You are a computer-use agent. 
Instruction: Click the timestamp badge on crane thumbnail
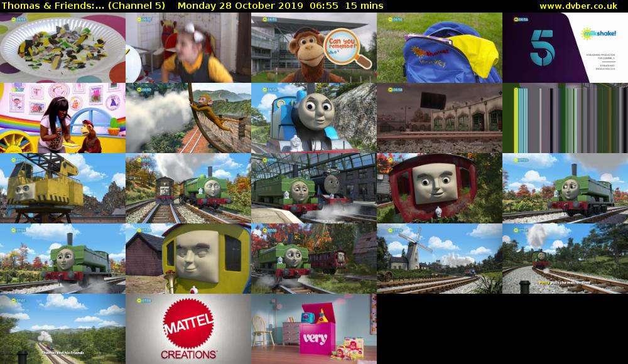click(x=18, y=160)
